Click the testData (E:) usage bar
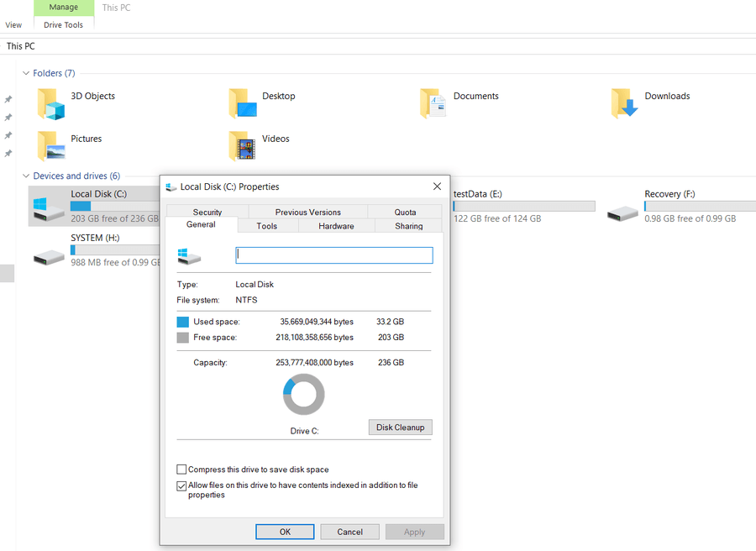This screenshot has width=756, height=551. (x=524, y=207)
